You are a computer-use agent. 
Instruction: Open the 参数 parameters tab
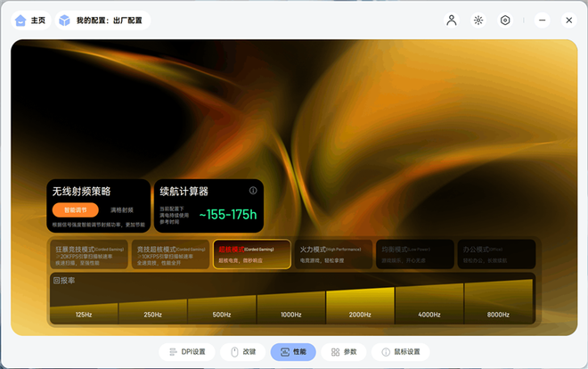[x=343, y=352]
